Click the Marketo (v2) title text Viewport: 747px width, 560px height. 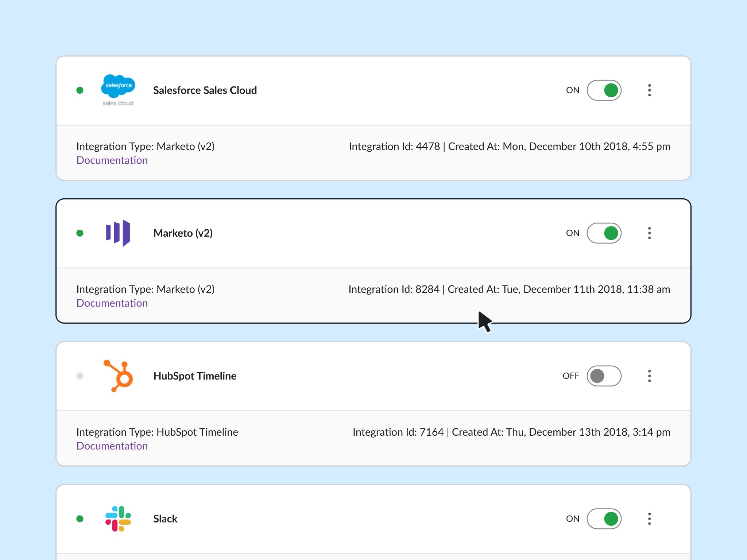coord(183,233)
